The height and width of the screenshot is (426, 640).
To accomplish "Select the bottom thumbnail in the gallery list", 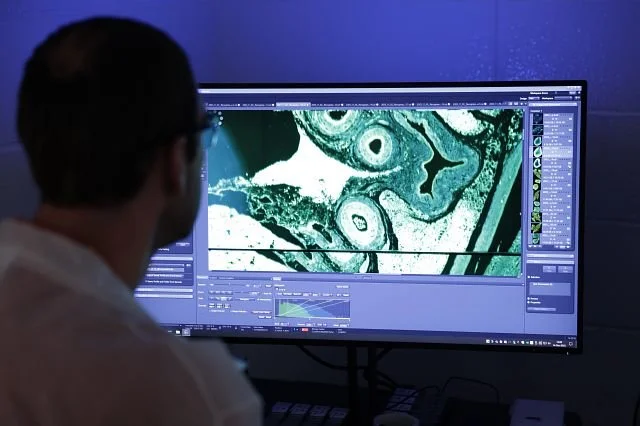I will tap(536, 239).
